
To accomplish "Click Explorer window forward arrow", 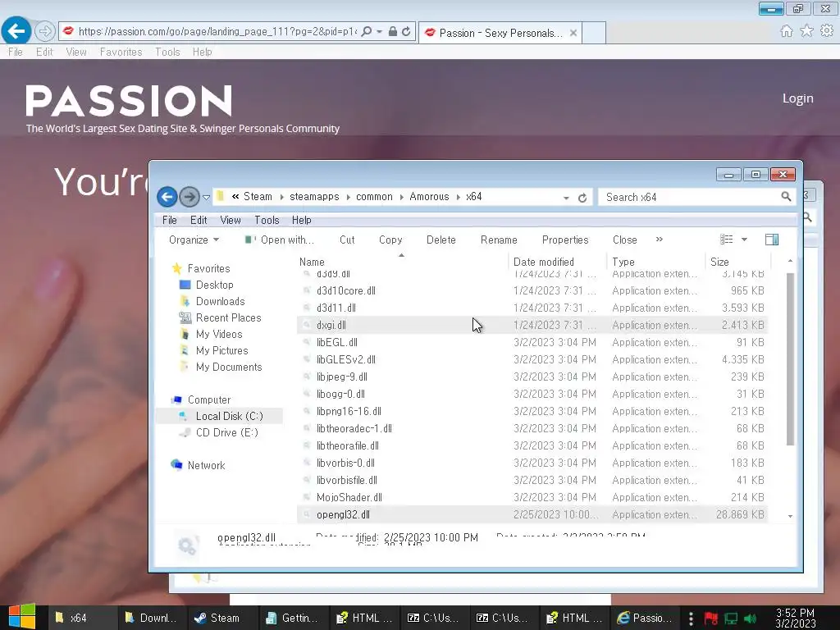I will point(189,197).
